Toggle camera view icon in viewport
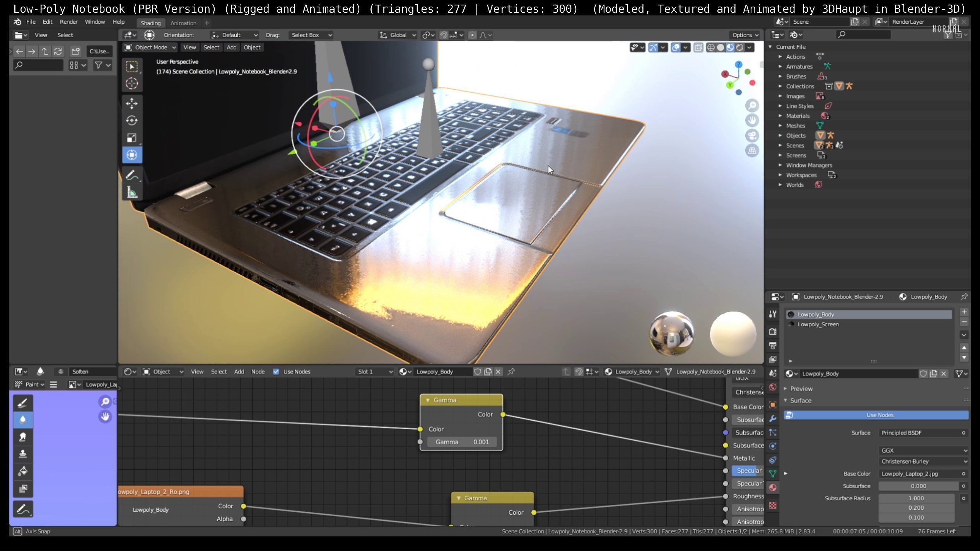This screenshot has height=551, width=980. point(752,136)
